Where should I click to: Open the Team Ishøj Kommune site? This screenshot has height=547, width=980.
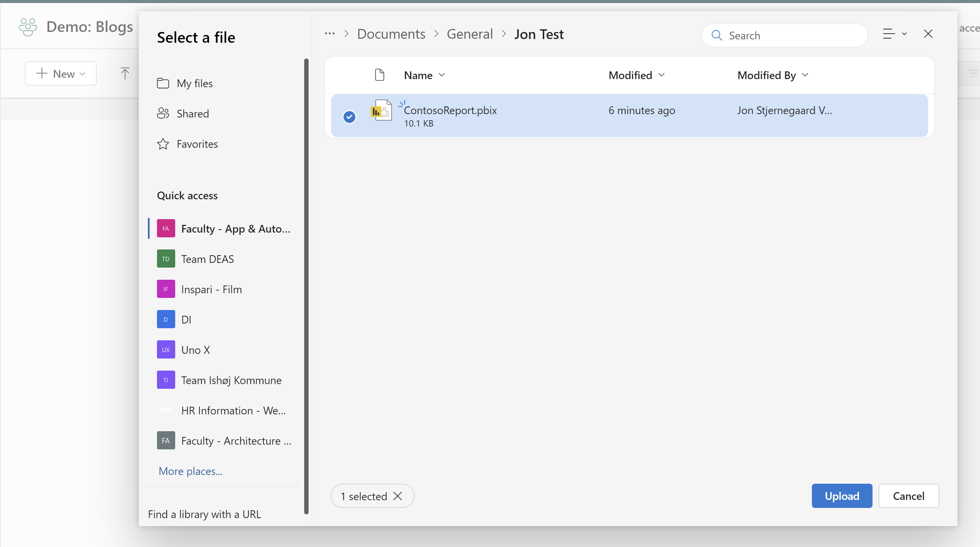[x=231, y=380]
